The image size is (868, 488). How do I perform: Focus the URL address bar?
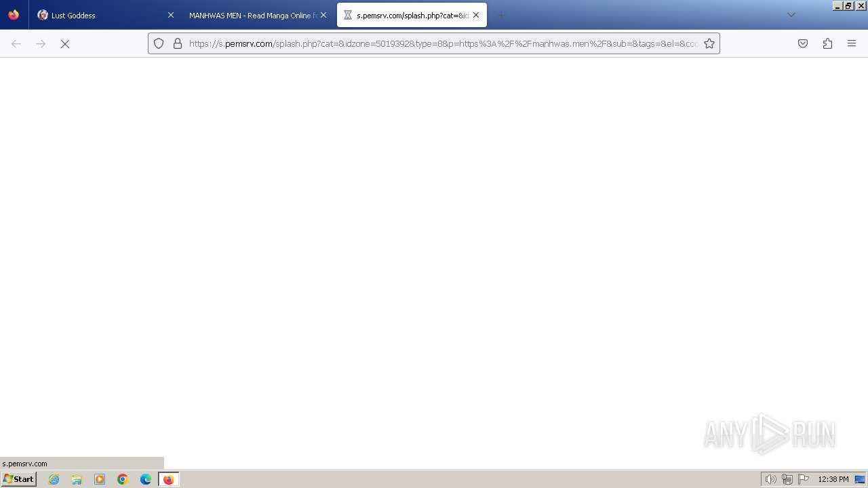(444, 43)
